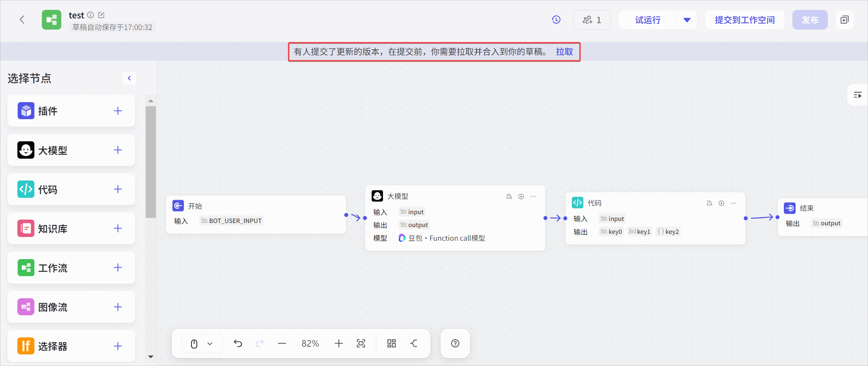Select the 插件 node card

tap(71, 111)
